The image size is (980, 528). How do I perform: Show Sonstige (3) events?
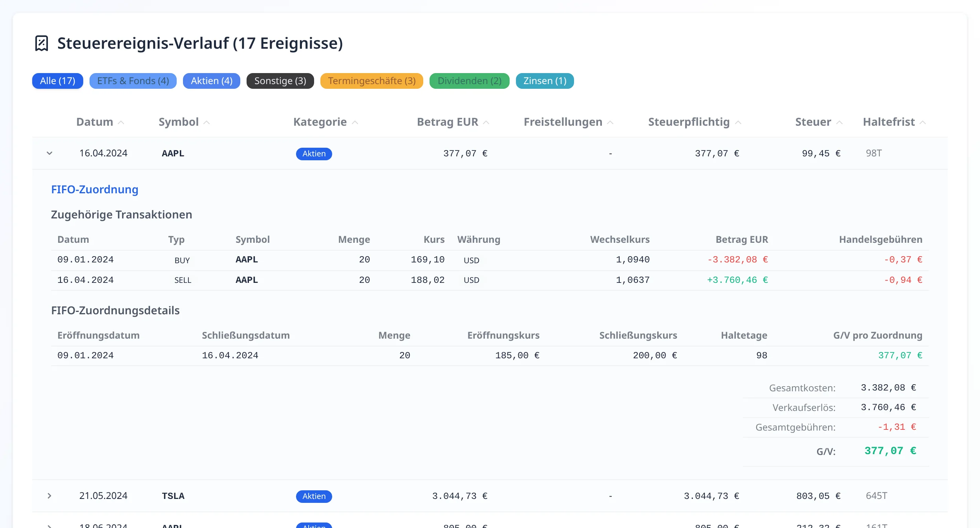click(280, 81)
